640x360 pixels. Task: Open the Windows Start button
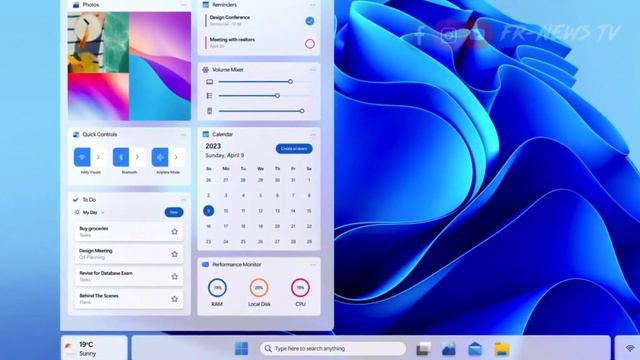point(241,349)
